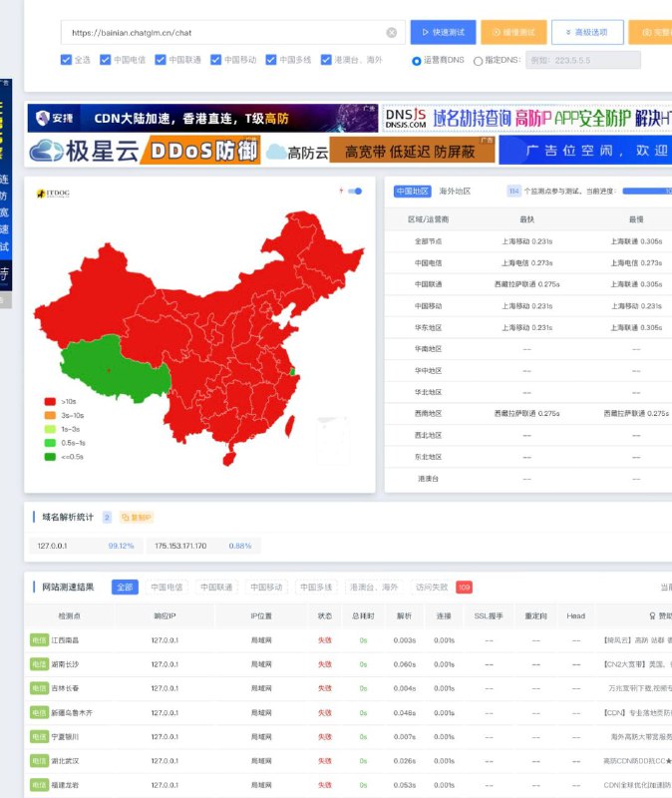The image size is (672, 798).
Task: Filter results by 港澳台、海外 tab
Action: [x=374, y=588]
